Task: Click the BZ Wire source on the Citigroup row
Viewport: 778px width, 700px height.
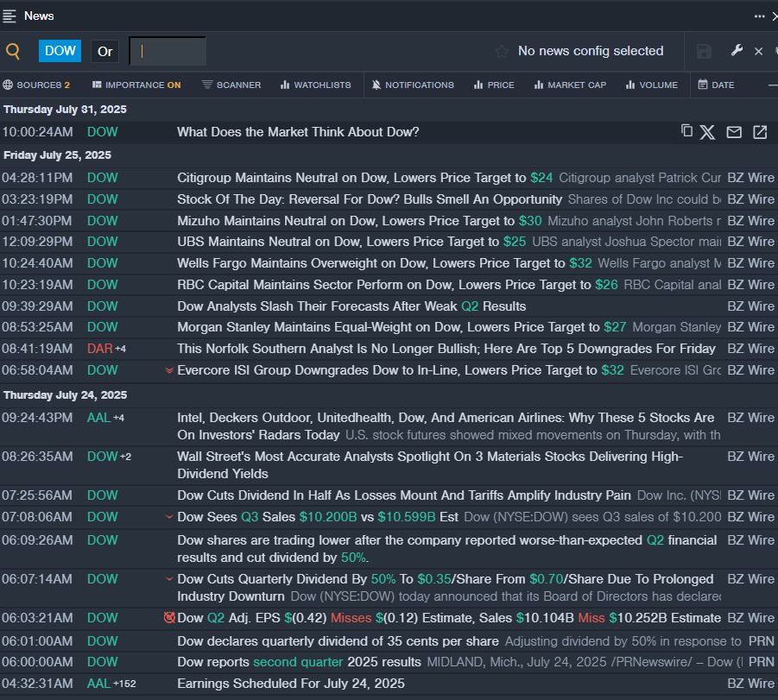Action: [750, 178]
